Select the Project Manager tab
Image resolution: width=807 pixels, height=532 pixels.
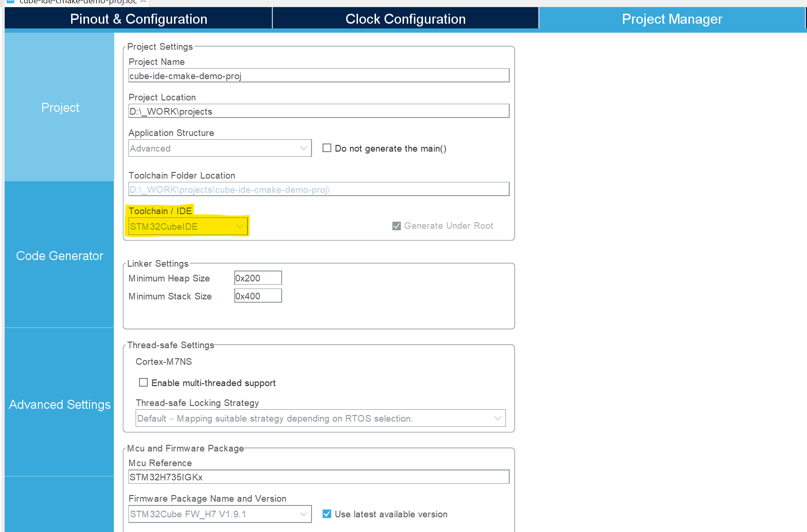click(x=672, y=19)
